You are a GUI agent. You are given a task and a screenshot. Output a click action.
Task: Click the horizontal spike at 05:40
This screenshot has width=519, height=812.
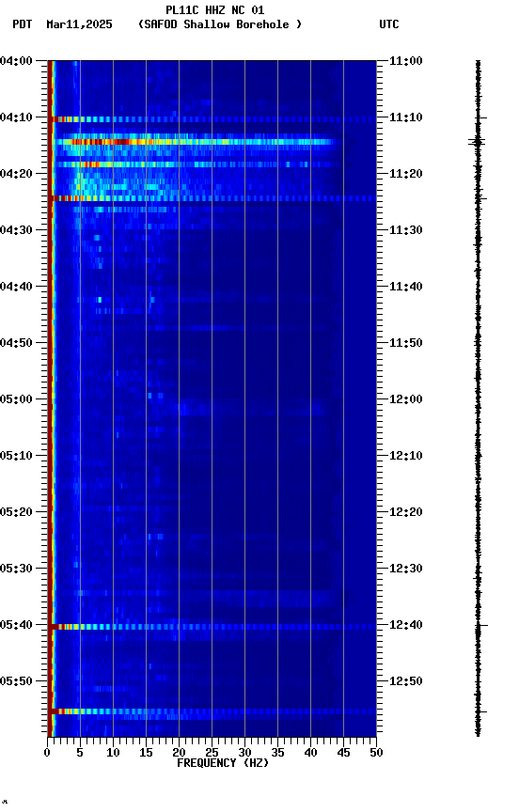212,627
